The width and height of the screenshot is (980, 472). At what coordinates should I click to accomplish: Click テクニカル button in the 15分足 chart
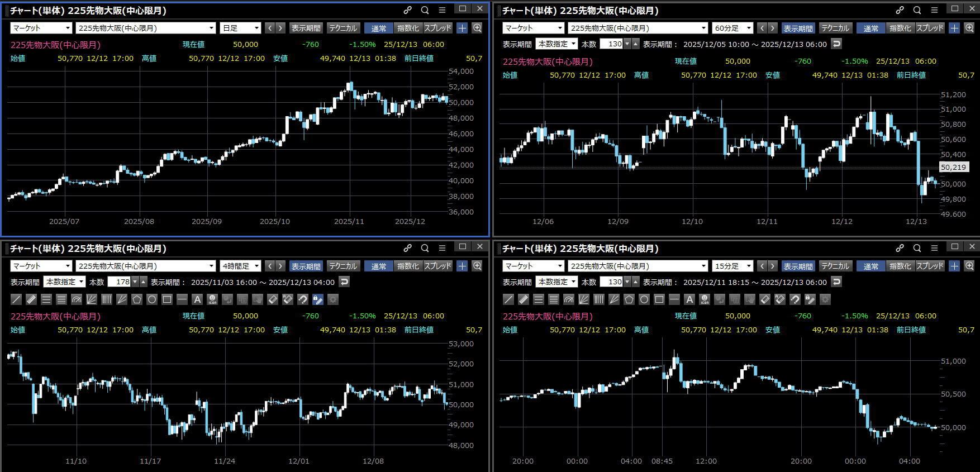coord(835,266)
